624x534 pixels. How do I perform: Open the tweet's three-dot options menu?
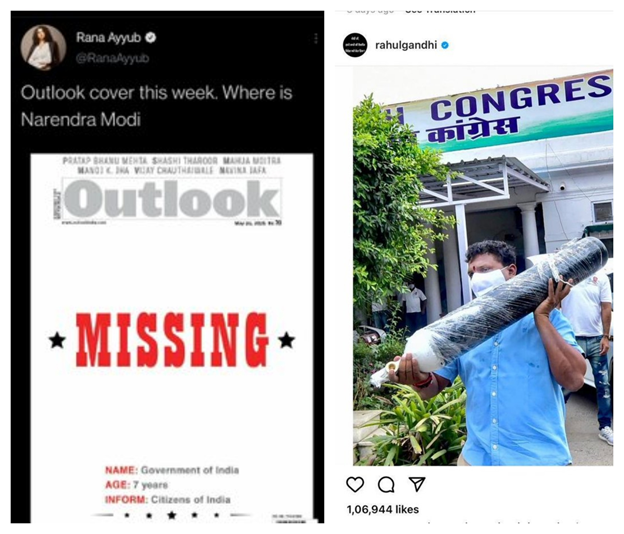[316, 38]
